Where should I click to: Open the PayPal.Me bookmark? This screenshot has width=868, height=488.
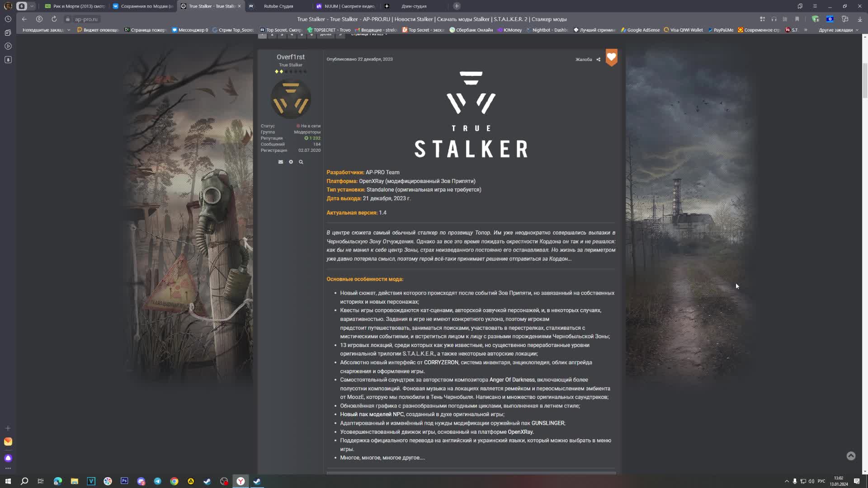click(x=721, y=30)
